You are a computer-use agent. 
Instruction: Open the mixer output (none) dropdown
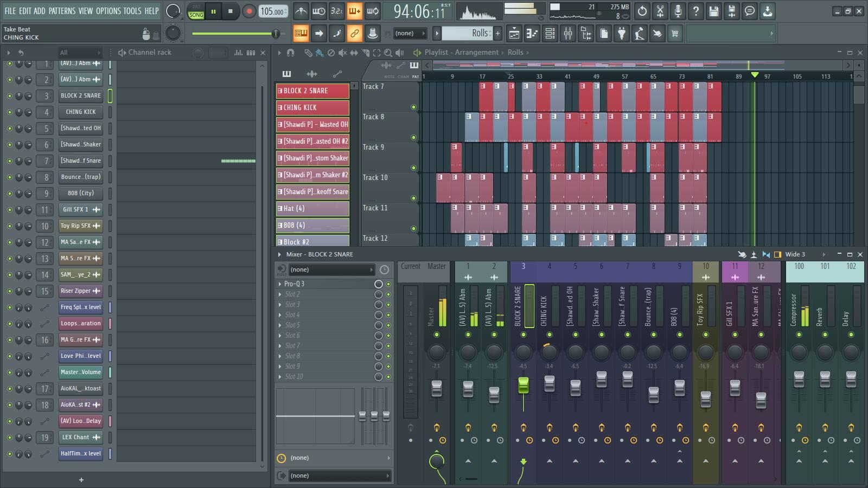[339, 476]
